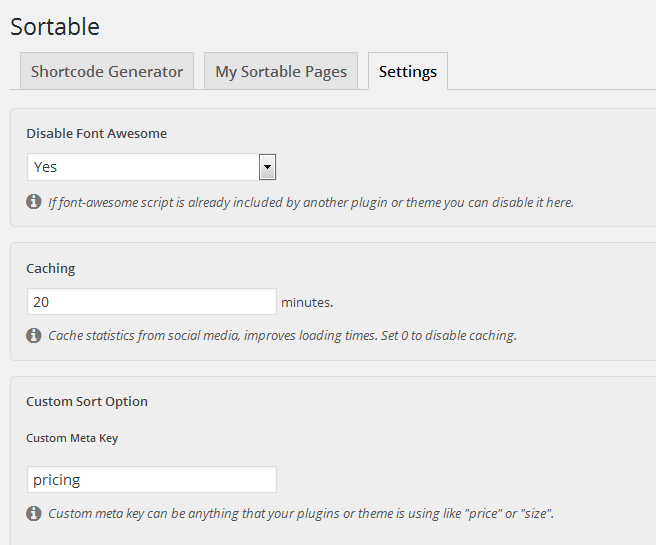
Task: Click into the Custom Meta Key field containing pricing
Action: tap(151, 480)
